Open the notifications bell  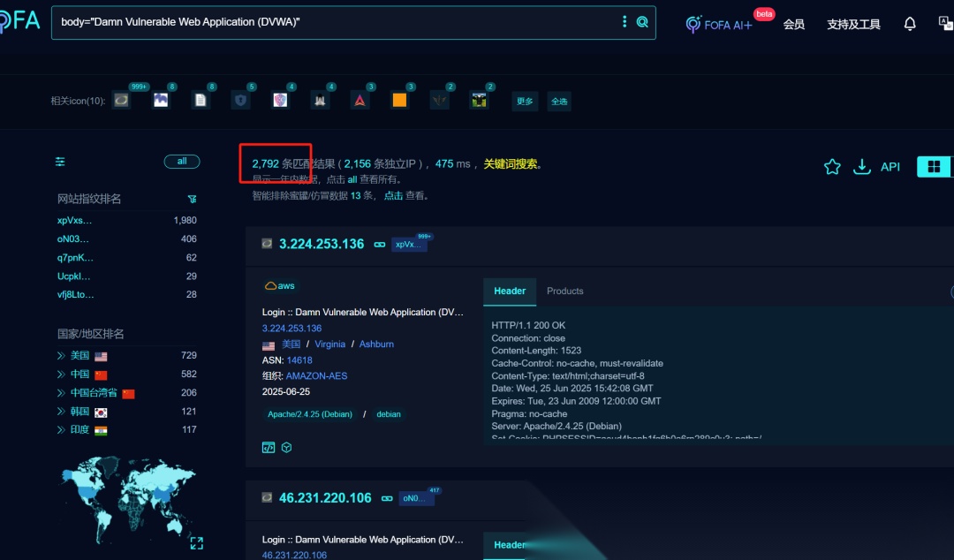[910, 24]
